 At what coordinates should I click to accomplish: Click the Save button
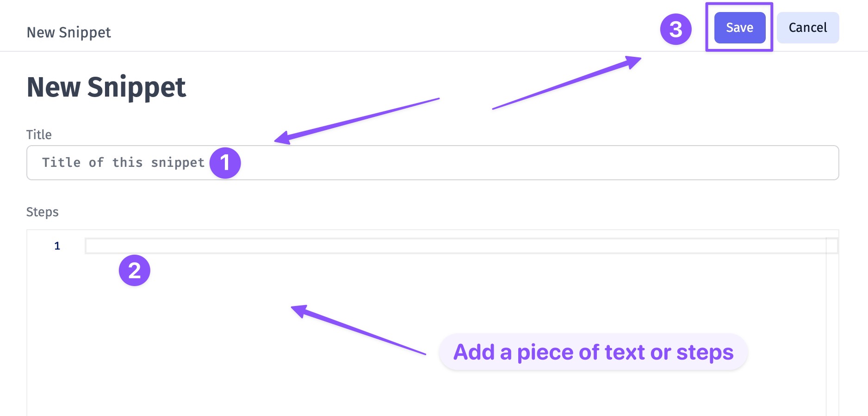coord(739,28)
